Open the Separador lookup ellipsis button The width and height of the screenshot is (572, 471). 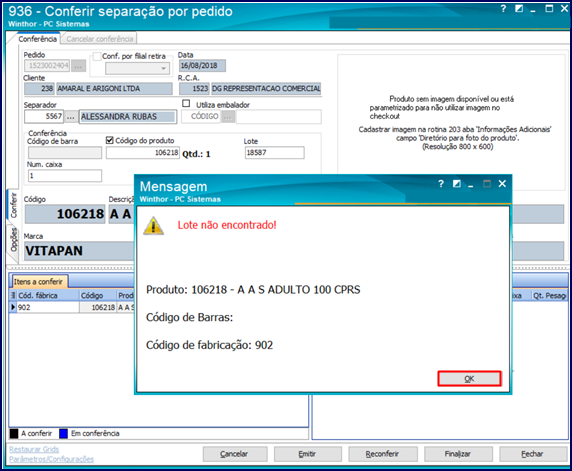pyautogui.click(x=71, y=117)
